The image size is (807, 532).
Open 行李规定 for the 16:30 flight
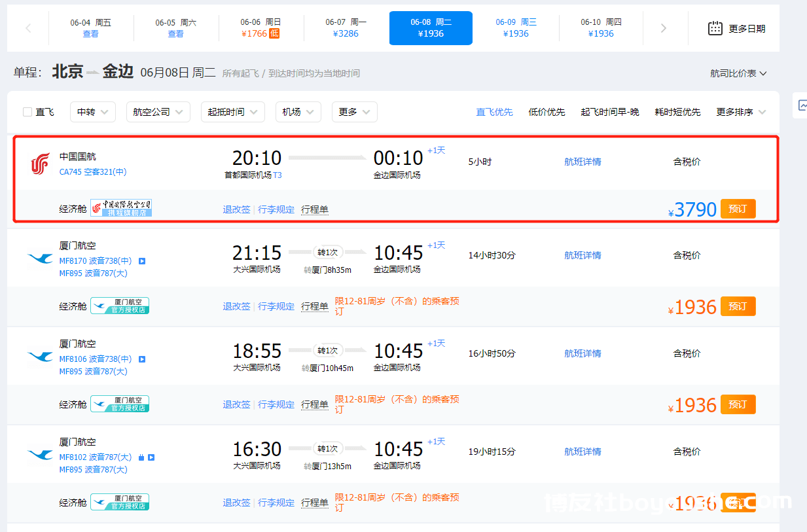point(276,503)
